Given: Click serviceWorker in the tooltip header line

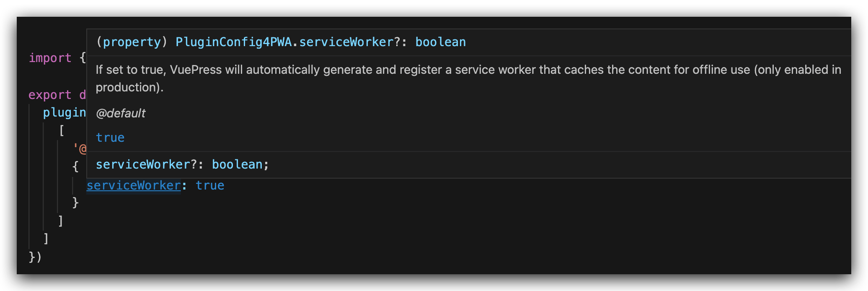Looking at the screenshot, I should coord(346,42).
